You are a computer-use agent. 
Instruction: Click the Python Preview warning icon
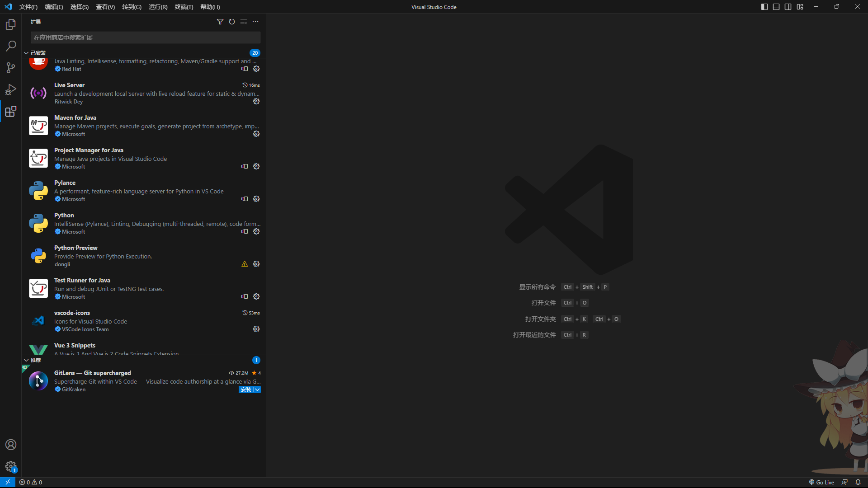245,264
